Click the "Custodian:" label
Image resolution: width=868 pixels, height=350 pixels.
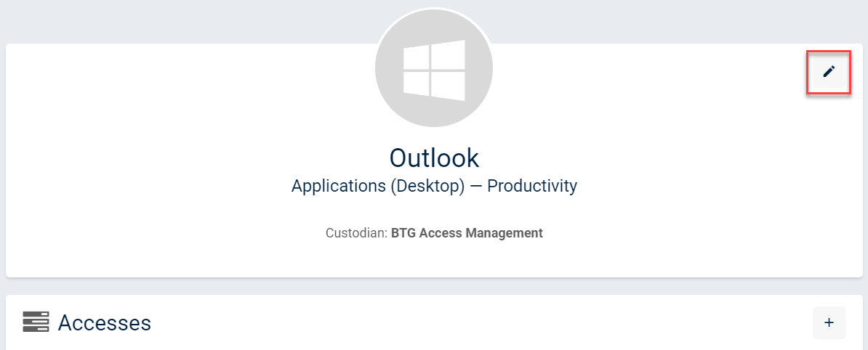click(356, 233)
